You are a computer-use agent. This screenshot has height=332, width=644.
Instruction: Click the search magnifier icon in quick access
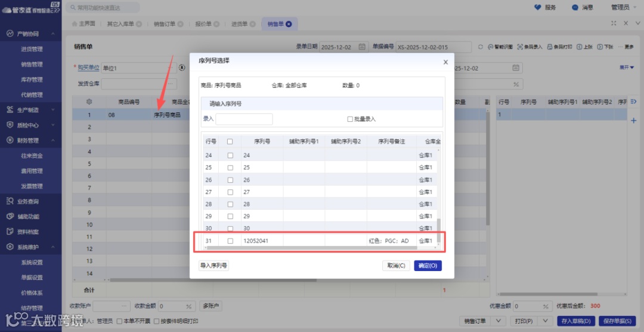coord(73,7)
